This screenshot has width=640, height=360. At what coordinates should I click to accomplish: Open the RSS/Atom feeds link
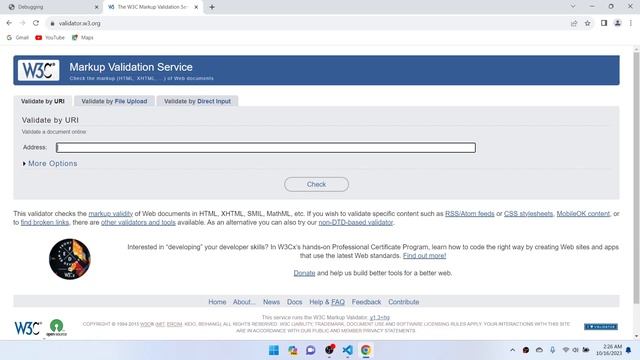(x=469, y=213)
